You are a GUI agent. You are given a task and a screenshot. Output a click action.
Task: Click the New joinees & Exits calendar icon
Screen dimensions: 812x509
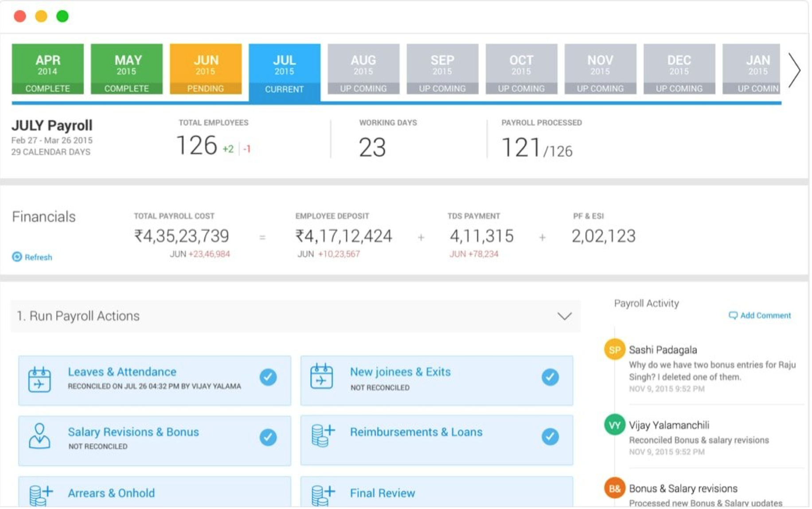click(x=322, y=377)
